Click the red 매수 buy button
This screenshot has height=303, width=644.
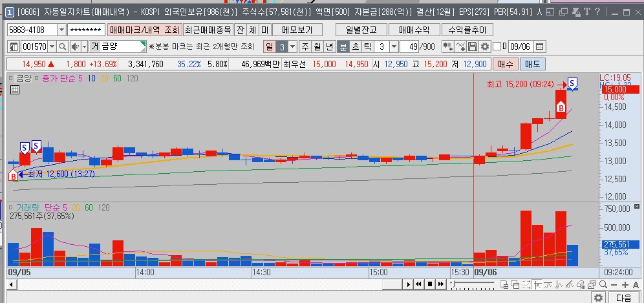click(x=505, y=64)
